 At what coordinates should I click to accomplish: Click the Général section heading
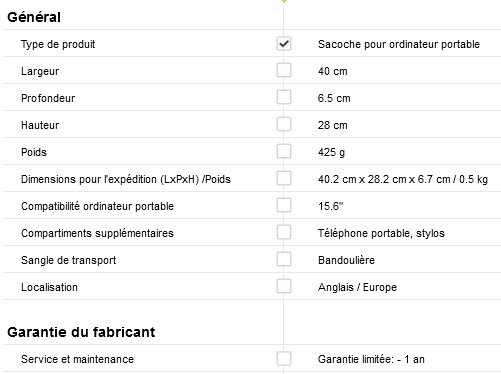pyautogui.click(x=34, y=17)
